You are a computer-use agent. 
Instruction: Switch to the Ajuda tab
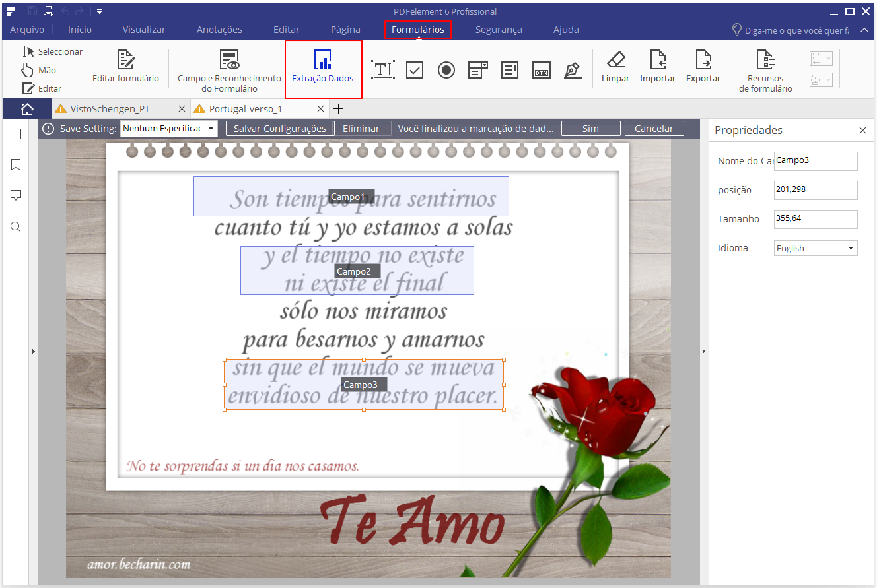566,30
